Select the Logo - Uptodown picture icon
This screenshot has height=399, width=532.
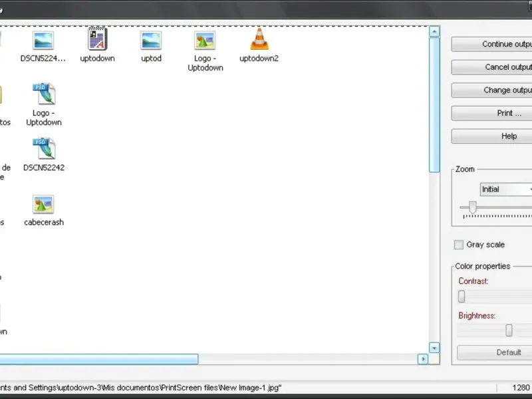(x=205, y=41)
